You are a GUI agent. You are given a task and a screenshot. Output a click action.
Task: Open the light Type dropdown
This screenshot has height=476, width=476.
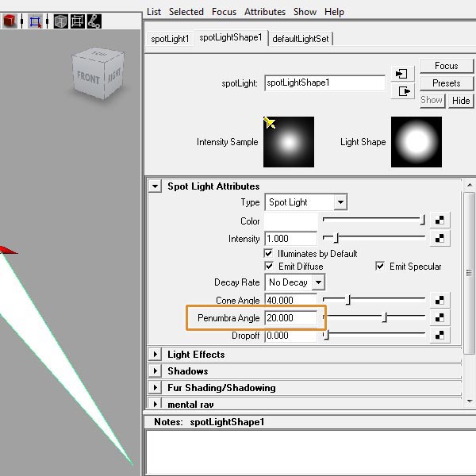(x=306, y=202)
